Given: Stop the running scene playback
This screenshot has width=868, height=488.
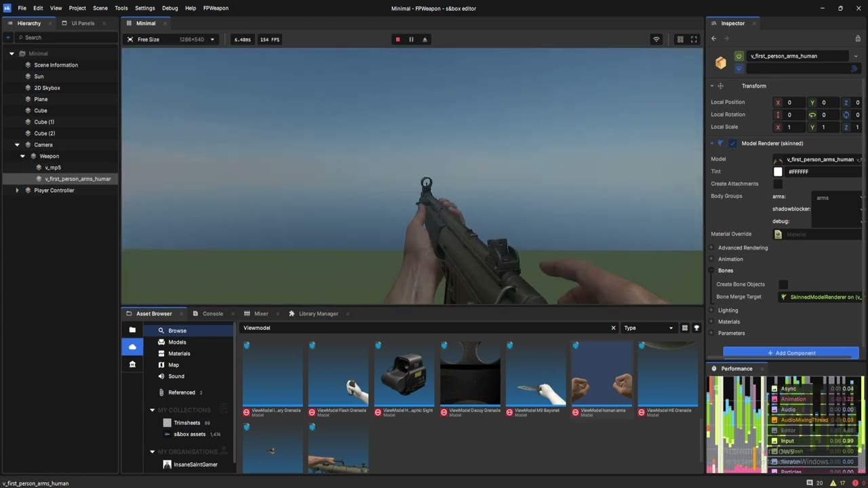Looking at the screenshot, I should pos(397,39).
